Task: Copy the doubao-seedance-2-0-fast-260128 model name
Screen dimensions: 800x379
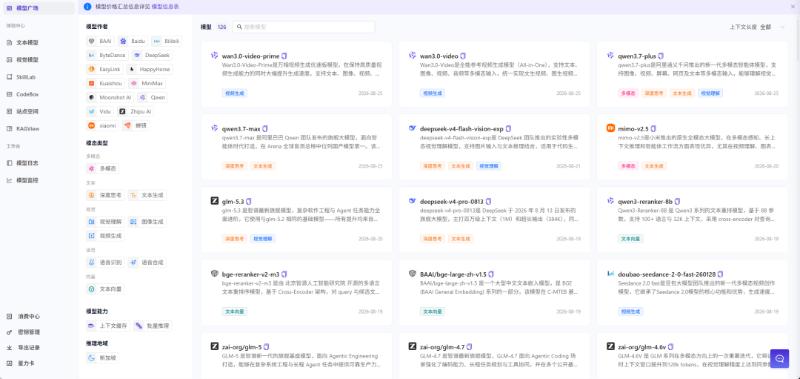Action: click(x=720, y=274)
